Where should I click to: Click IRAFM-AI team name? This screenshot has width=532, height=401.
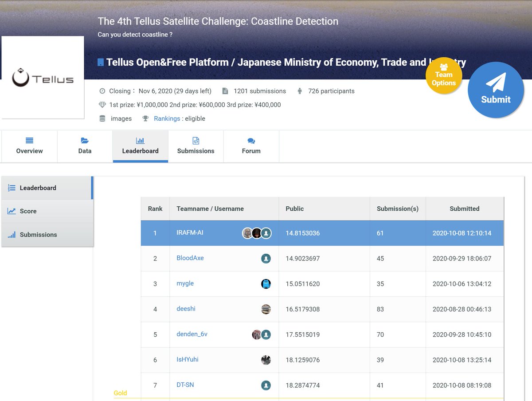pos(191,232)
